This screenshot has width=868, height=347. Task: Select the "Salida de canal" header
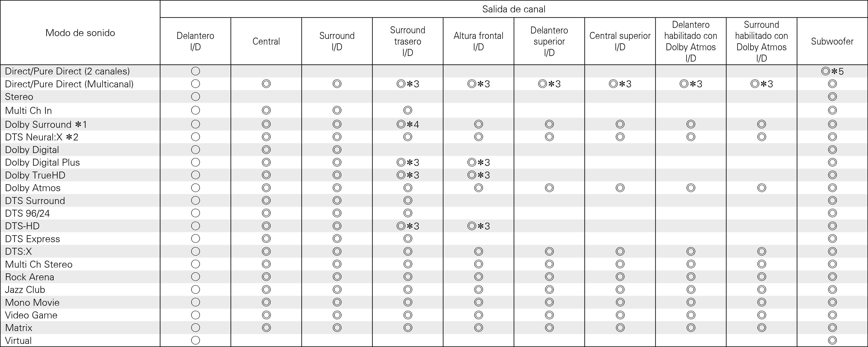[514, 9]
